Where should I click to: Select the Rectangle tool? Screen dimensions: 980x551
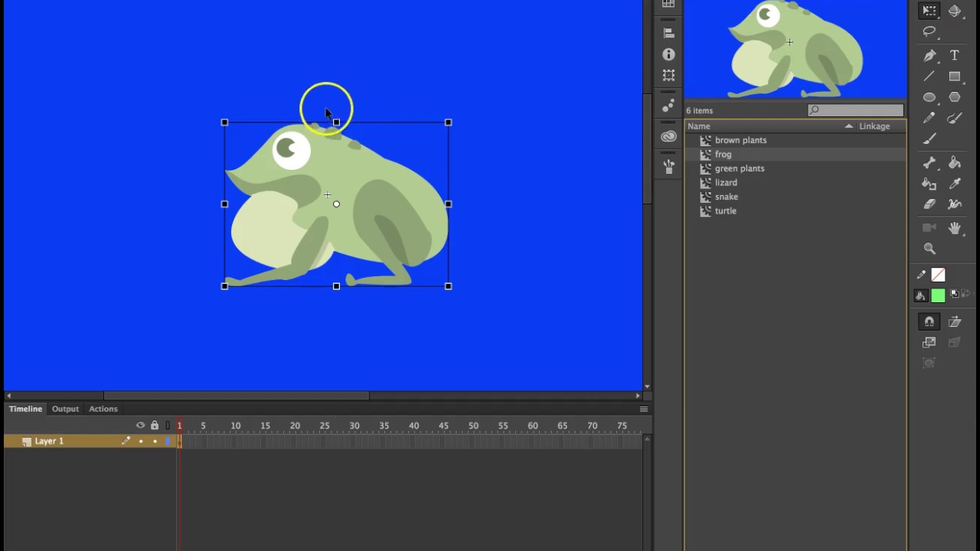point(955,77)
